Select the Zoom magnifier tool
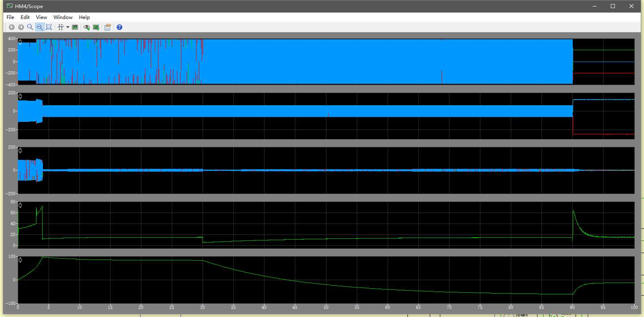 pyautogui.click(x=30, y=27)
